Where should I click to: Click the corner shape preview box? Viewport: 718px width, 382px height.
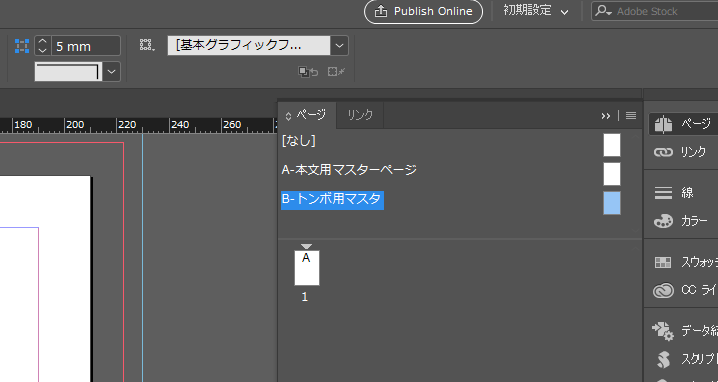(x=69, y=72)
